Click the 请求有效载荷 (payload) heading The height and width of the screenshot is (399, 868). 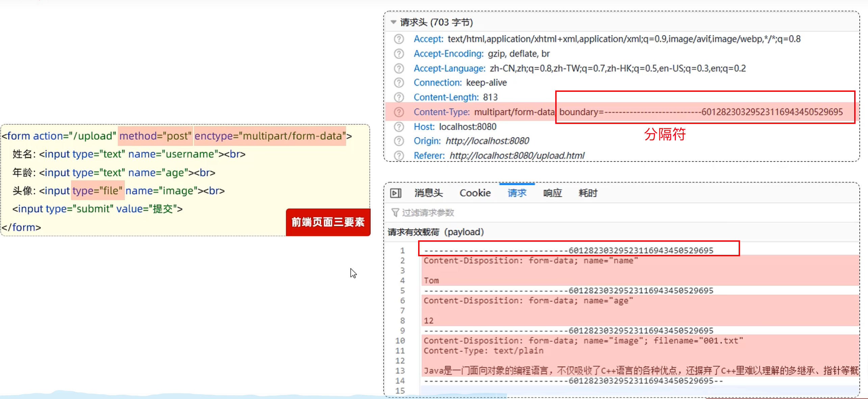click(436, 232)
